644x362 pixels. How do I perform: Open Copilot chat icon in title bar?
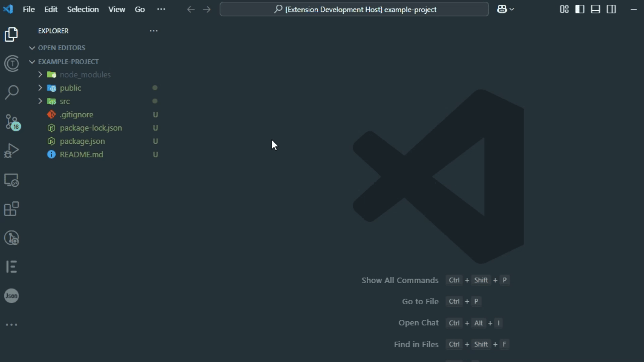(x=502, y=9)
